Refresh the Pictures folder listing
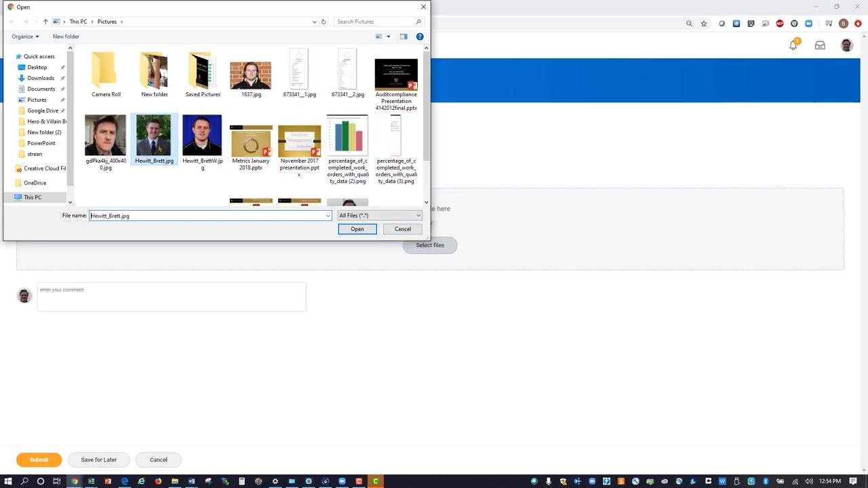 pyautogui.click(x=323, y=22)
